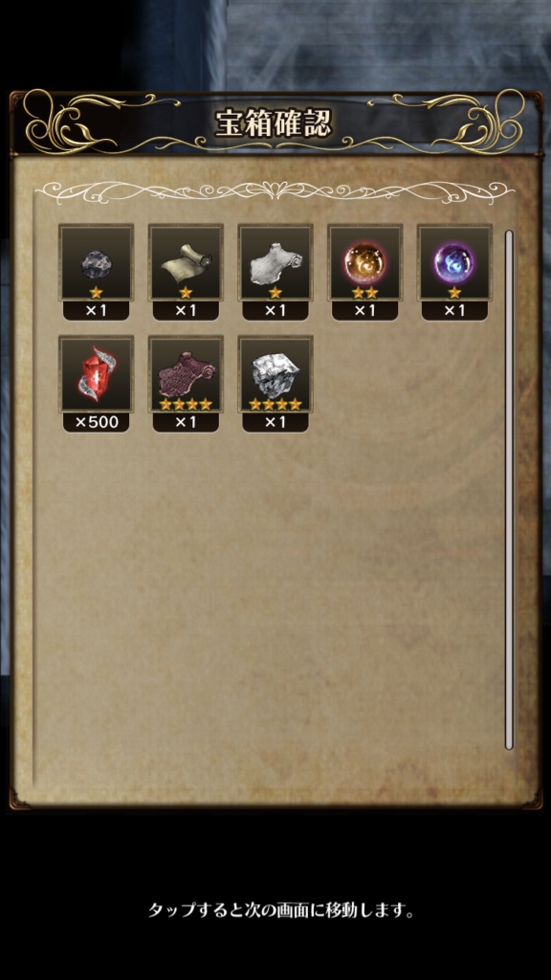The width and height of the screenshot is (551, 980).
Task: Select the purple swirling orb item
Action: click(454, 262)
